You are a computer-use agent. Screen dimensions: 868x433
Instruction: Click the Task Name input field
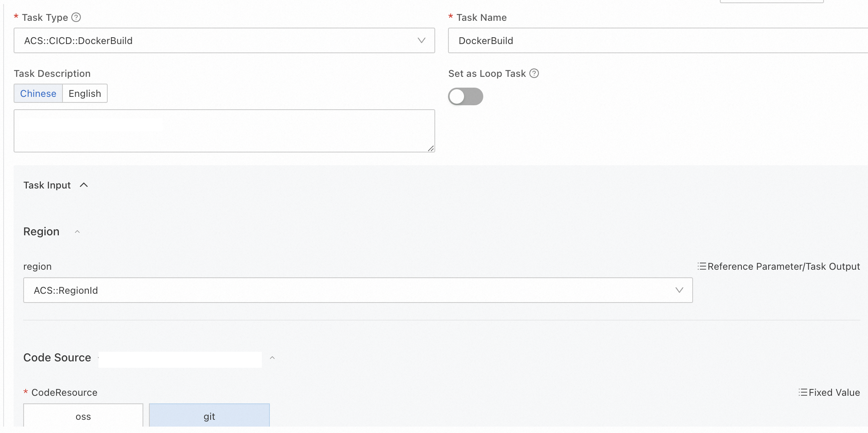(657, 40)
